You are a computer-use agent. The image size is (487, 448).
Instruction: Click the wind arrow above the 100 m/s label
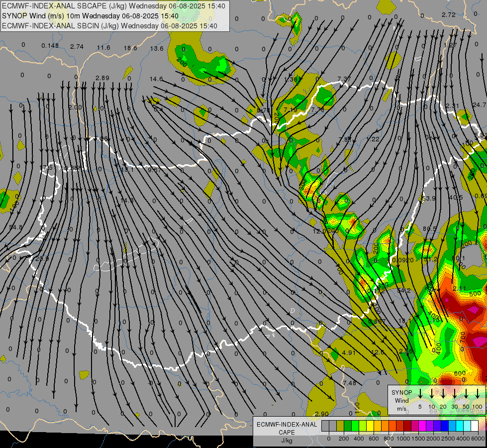pos(478,393)
